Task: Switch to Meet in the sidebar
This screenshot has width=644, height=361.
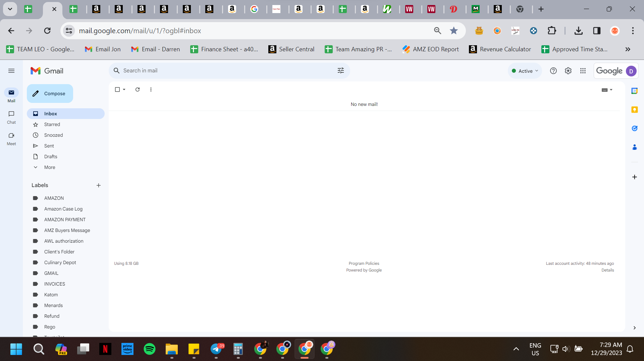Action: tap(11, 139)
